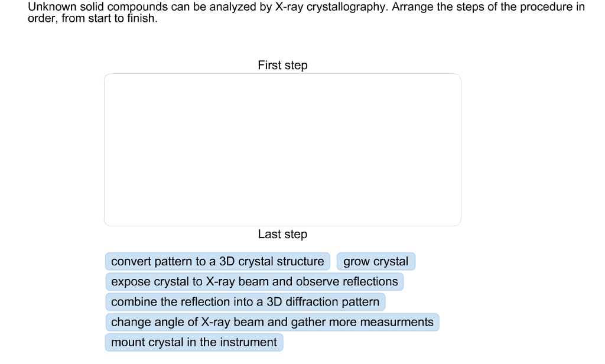
Task: Pick 'expose crystal to X-ray beam and observe reflections'
Action: [254, 281]
